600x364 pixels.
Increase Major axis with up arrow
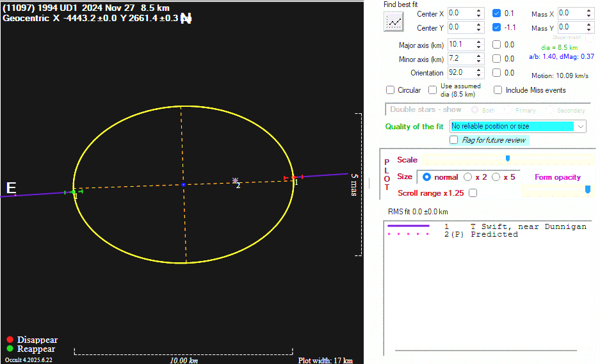click(479, 42)
